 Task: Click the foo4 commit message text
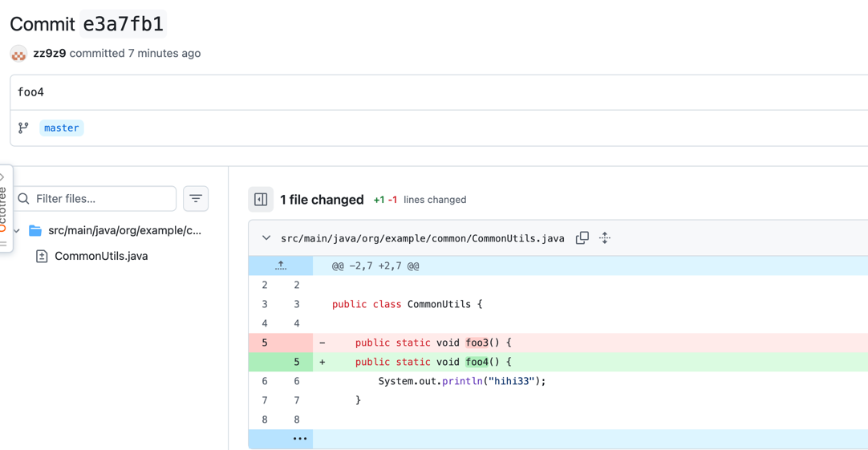pyautogui.click(x=30, y=92)
